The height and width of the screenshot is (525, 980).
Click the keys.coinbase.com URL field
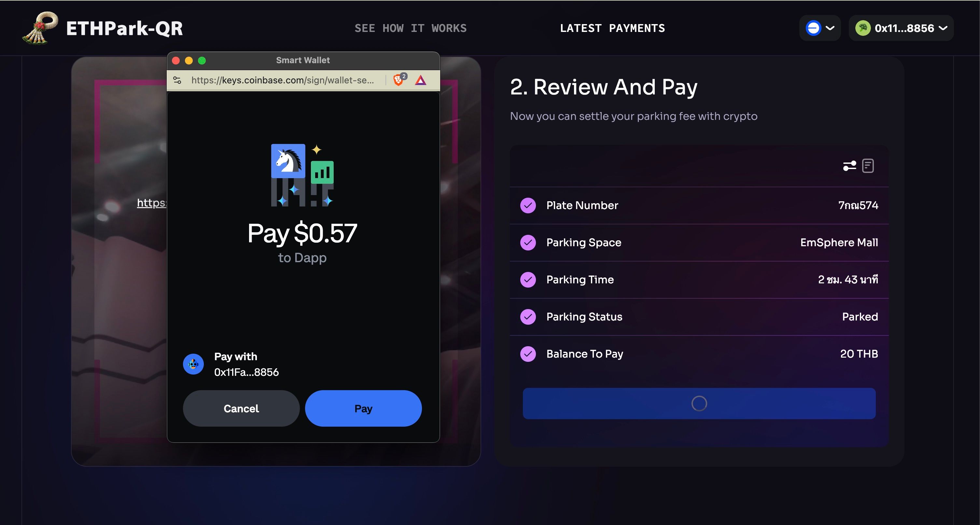pos(283,80)
